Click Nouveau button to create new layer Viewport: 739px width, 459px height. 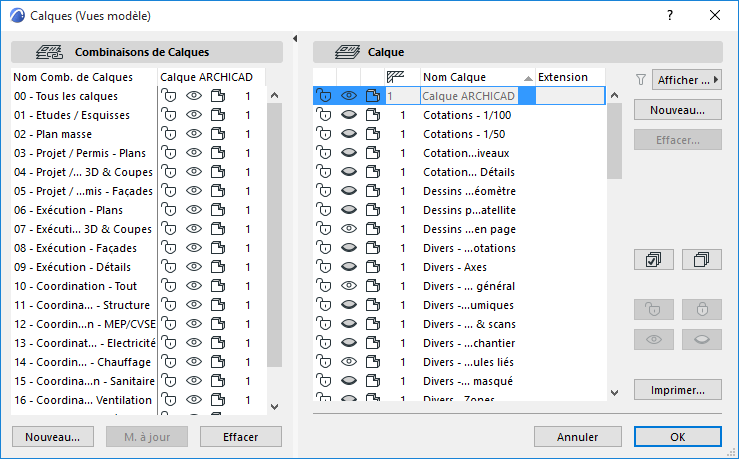(677, 110)
